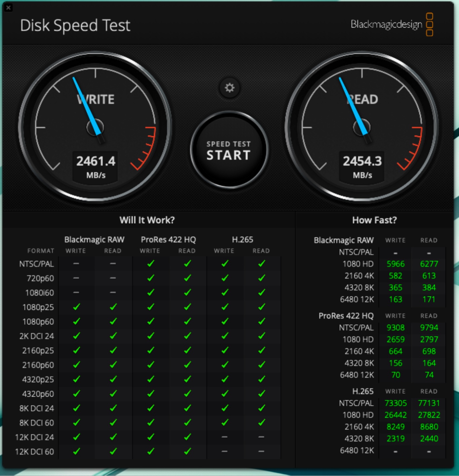
Task: Click the FORMAT column header
Action: click(x=41, y=251)
